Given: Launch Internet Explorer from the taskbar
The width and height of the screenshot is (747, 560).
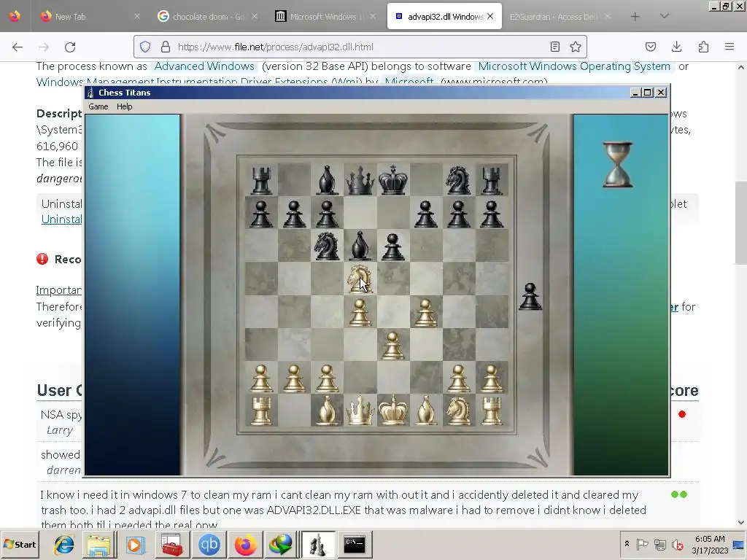Looking at the screenshot, I should pyautogui.click(x=64, y=544).
